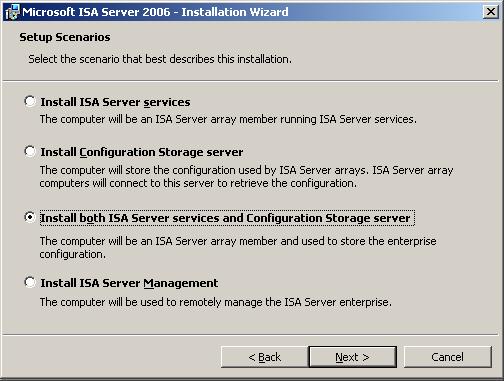
Task: Click the 'Install ISA Server services' label text
Action: [115, 102]
